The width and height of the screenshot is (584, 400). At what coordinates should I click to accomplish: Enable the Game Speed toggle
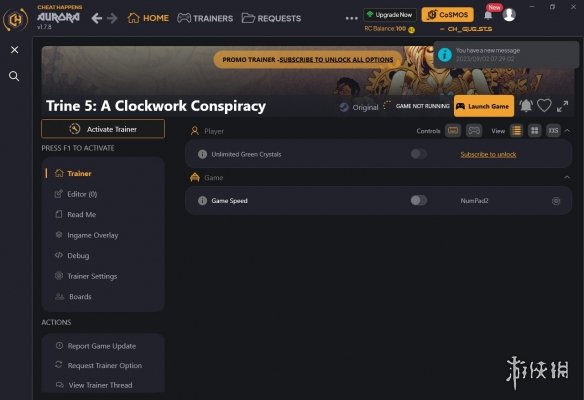click(419, 200)
